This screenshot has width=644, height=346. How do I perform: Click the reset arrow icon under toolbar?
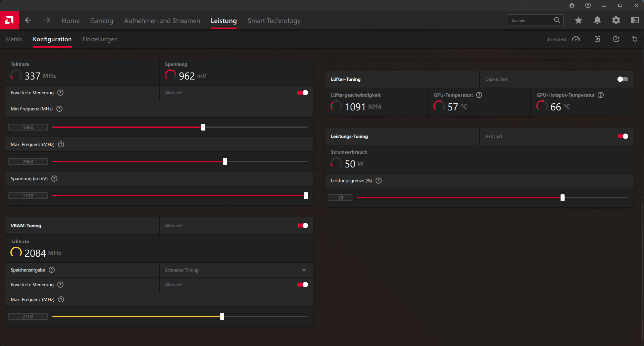coord(635,39)
